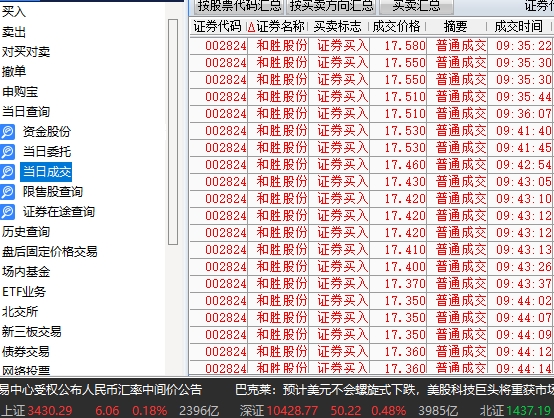Click the sort marker beside 证券名称 header
554x418 pixels.
tap(251, 27)
